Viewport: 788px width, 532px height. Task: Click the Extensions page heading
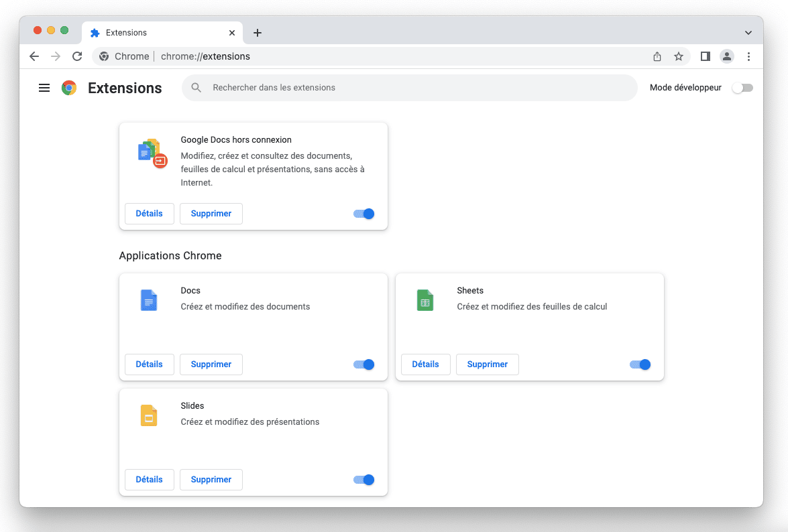click(125, 88)
